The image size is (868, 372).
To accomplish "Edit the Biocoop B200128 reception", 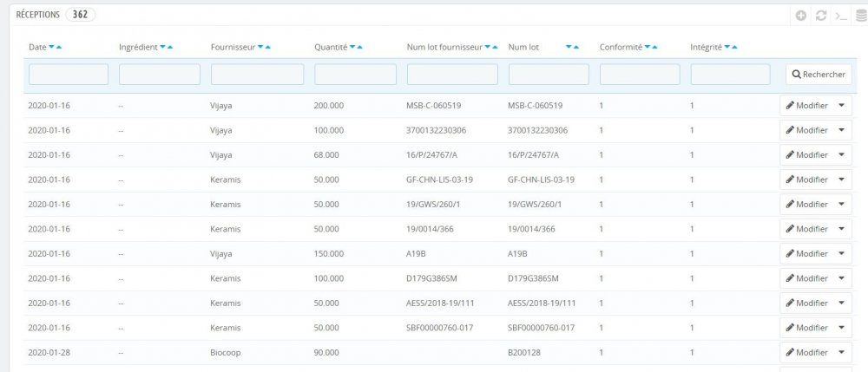I will pos(806,352).
